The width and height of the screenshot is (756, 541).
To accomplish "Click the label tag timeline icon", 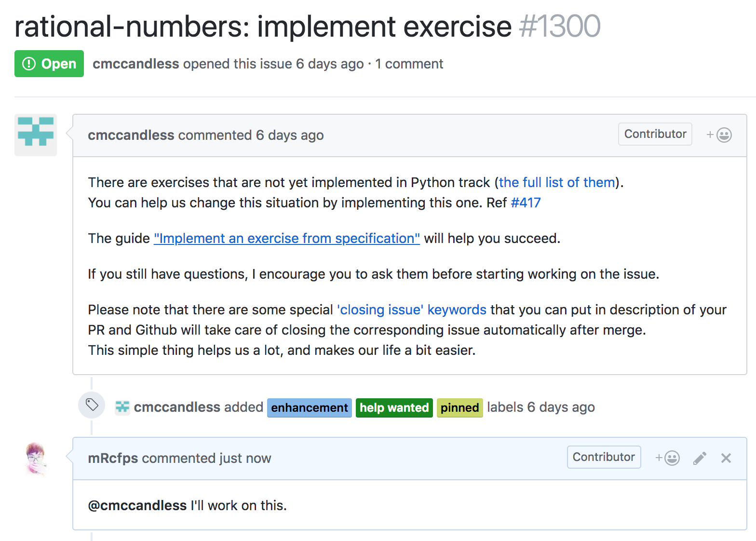I will (x=92, y=405).
